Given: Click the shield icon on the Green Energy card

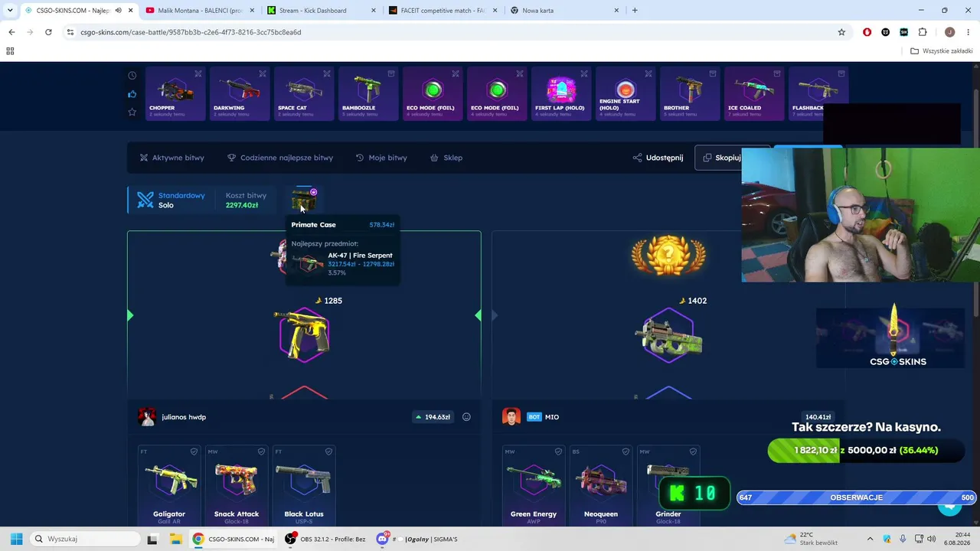Looking at the screenshot, I should pos(558,452).
